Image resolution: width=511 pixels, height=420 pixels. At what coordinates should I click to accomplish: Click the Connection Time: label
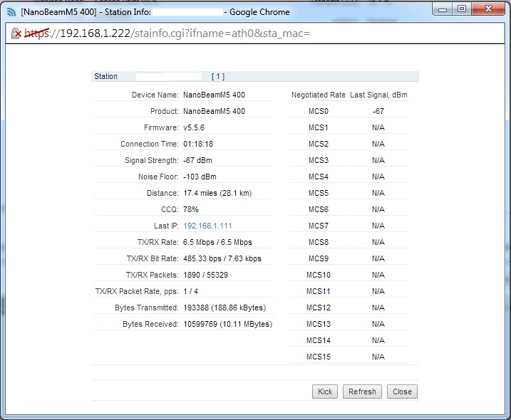[x=150, y=144]
